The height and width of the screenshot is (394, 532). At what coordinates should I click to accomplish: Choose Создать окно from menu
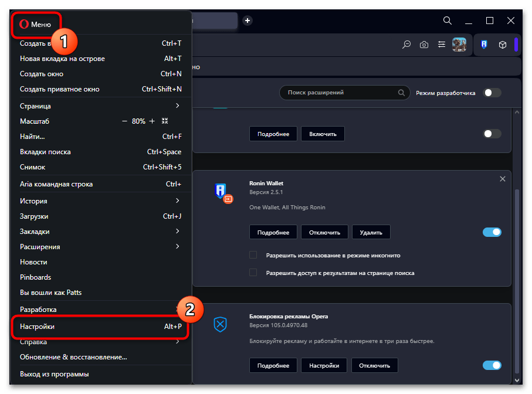(101, 73)
